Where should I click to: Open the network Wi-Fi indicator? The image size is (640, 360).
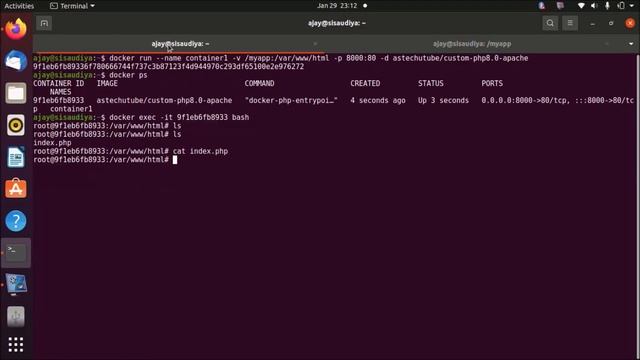pos(581,6)
